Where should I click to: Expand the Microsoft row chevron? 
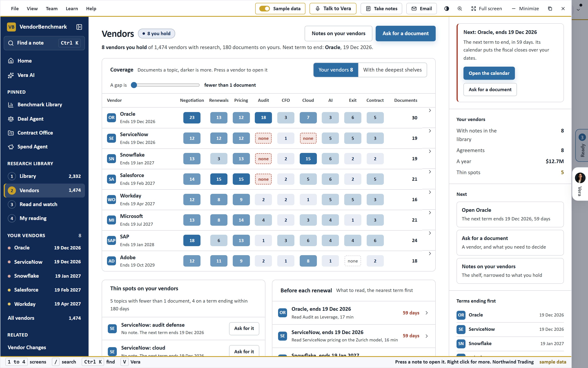pos(430,213)
